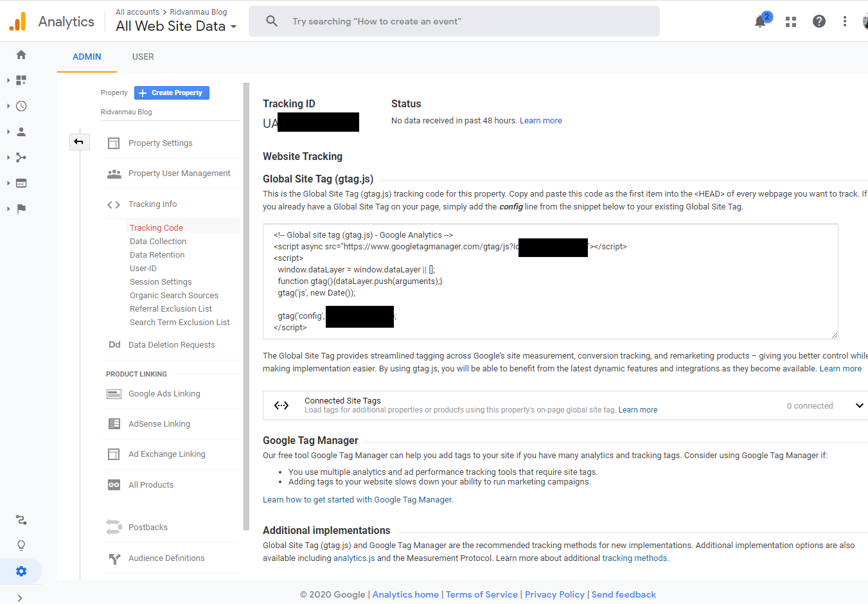Open the Home icon in left navigation
This screenshot has width=868, height=604.
(21, 55)
